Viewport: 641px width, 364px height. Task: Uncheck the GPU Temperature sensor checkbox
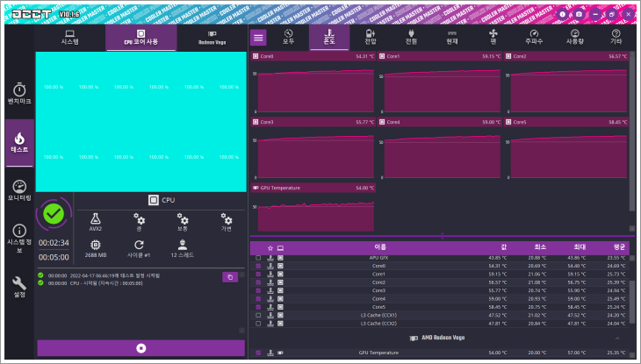tap(258, 353)
